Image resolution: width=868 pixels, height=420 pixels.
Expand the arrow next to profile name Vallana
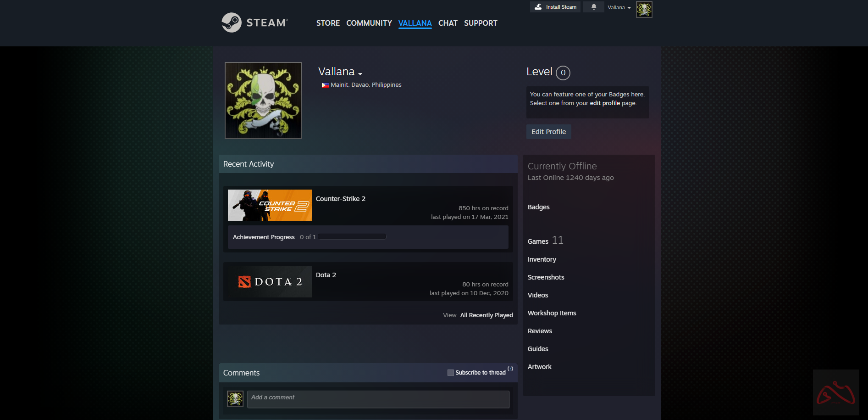360,74
